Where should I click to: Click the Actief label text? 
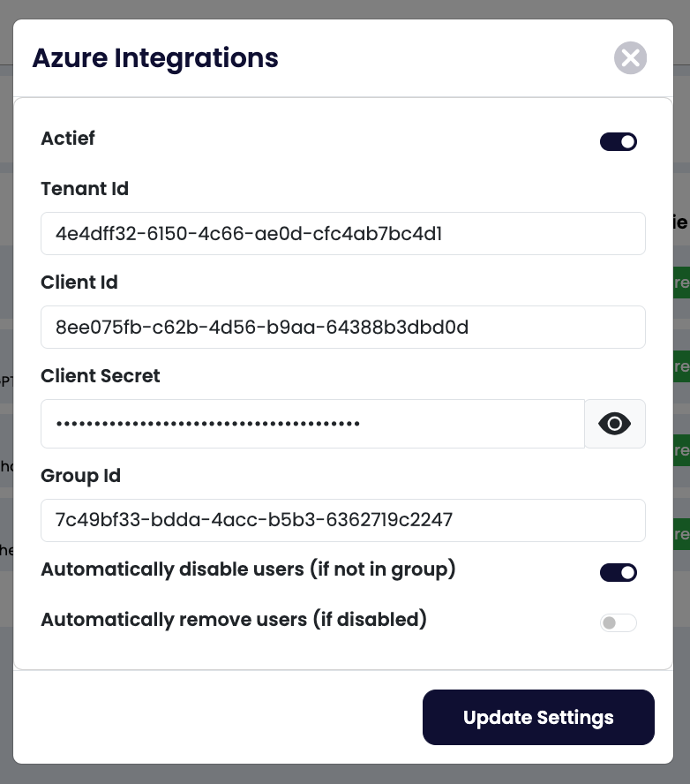click(x=68, y=139)
